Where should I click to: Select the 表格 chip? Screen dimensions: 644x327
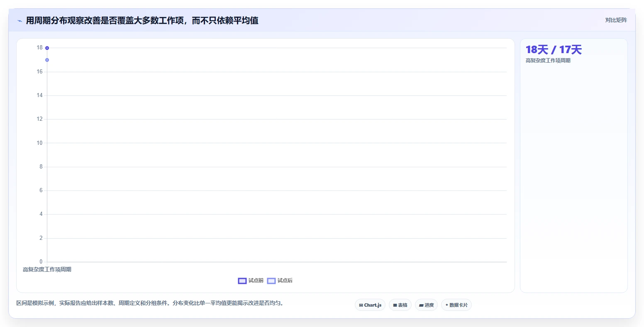[400, 305]
